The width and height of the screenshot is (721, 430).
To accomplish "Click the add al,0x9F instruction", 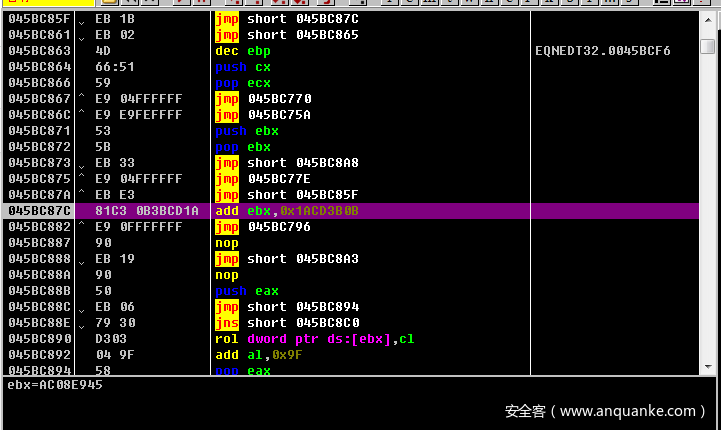I will click(255, 355).
